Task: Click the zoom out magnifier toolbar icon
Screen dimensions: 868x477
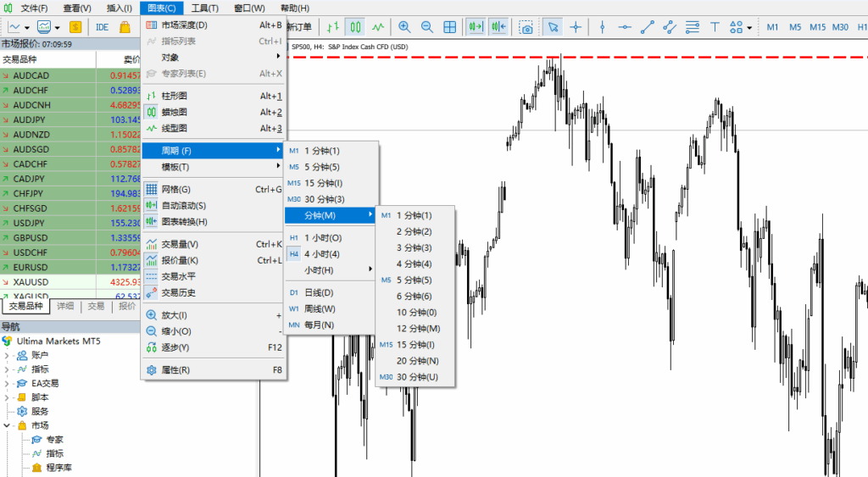Action: 427,26
